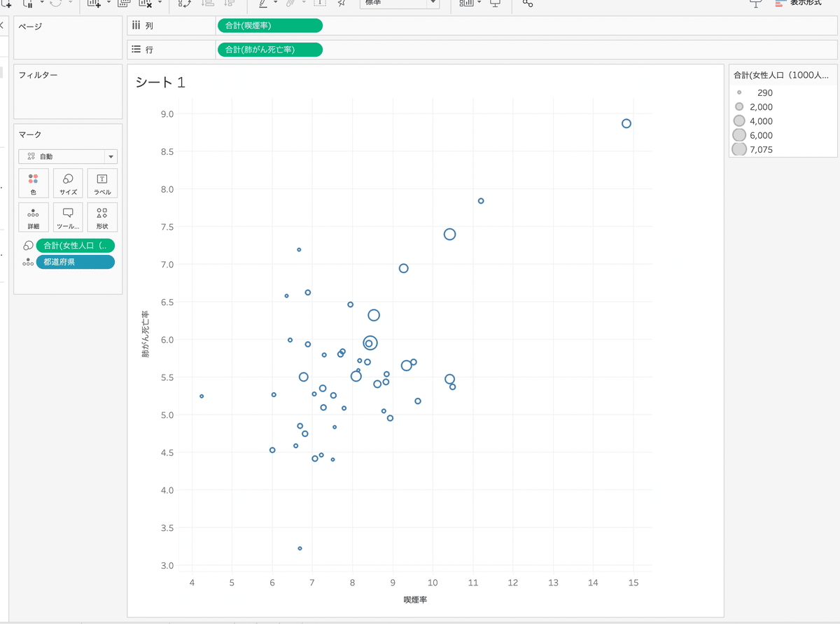Open the Color card in Marks
This screenshot has height=624, width=840.
34,183
